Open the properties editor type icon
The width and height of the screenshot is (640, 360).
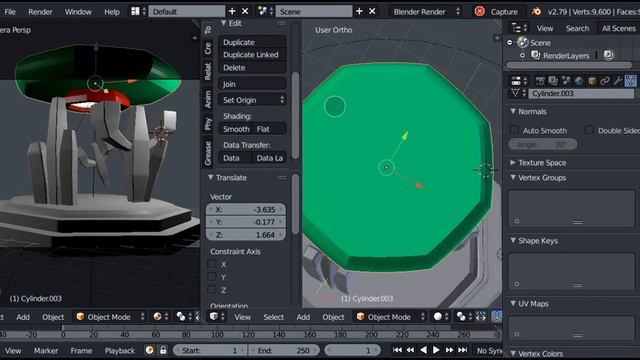click(x=519, y=81)
